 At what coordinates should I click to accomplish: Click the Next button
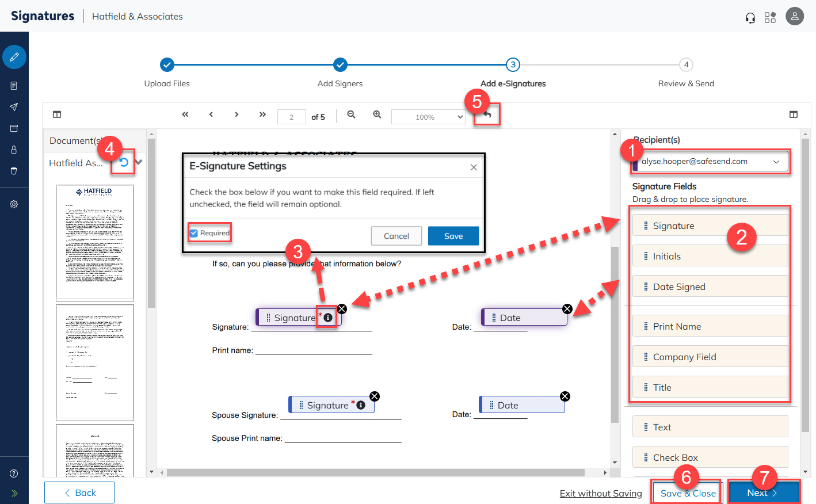point(764,493)
